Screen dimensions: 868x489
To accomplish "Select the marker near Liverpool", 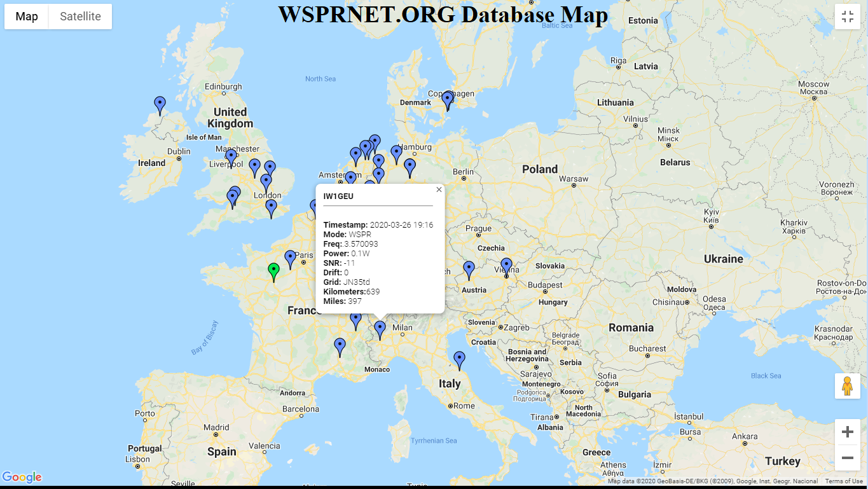I will click(x=231, y=158).
